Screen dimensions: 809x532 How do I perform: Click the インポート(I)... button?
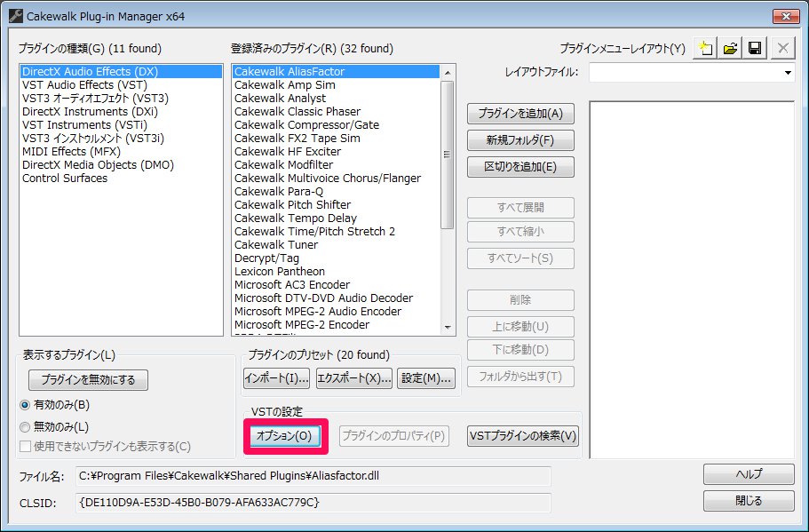(x=276, y=378)
